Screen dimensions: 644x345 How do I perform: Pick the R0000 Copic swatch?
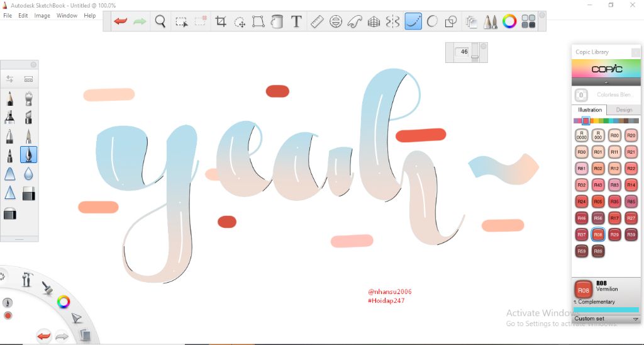582,135
